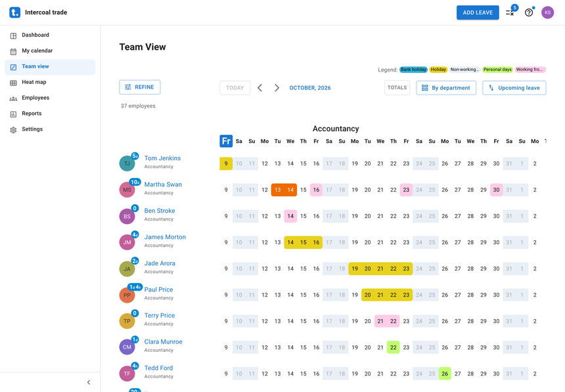Open Tom Jenkins profile link
The width and height of the screenshot is (565, 392).
pos(162,158)
